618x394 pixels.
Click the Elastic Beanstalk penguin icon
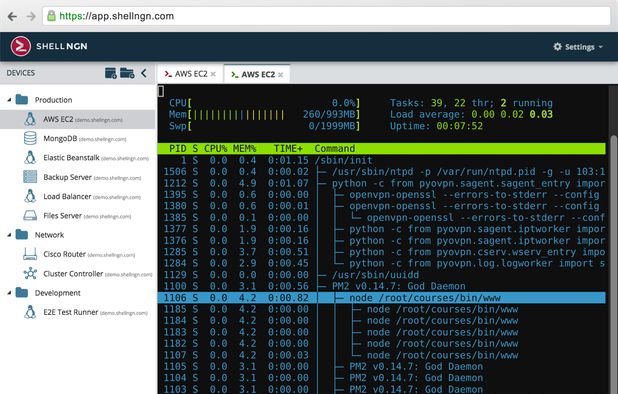click(30, 158)
